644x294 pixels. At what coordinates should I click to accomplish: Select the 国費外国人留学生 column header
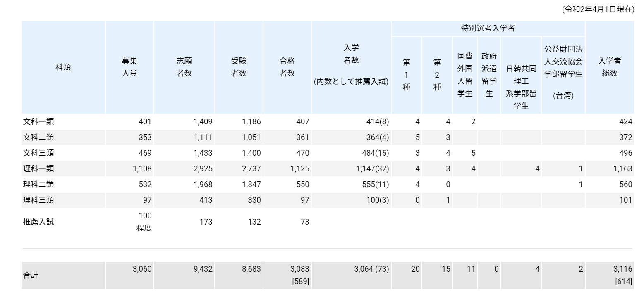[465, 75]
